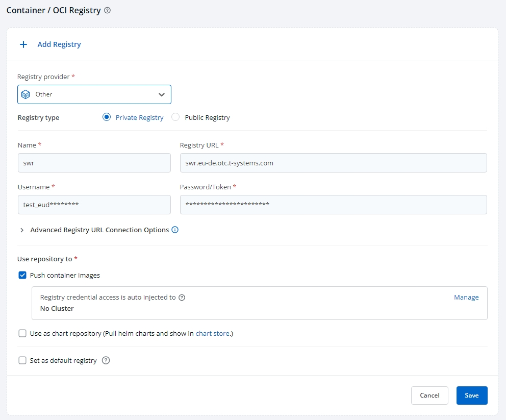Uncheck Push container images
506x420 pixels.
(x=22, y=275)
